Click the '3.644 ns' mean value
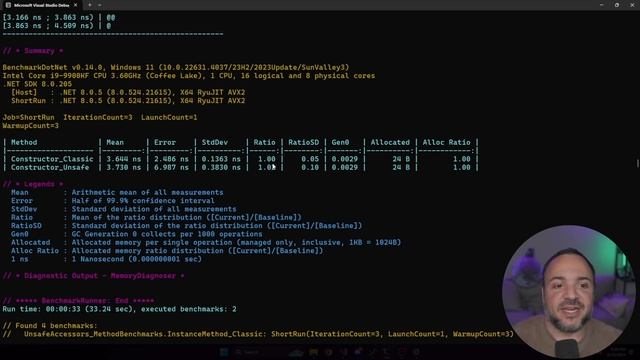This screenshot has width=640, height=360. [124, 159]
